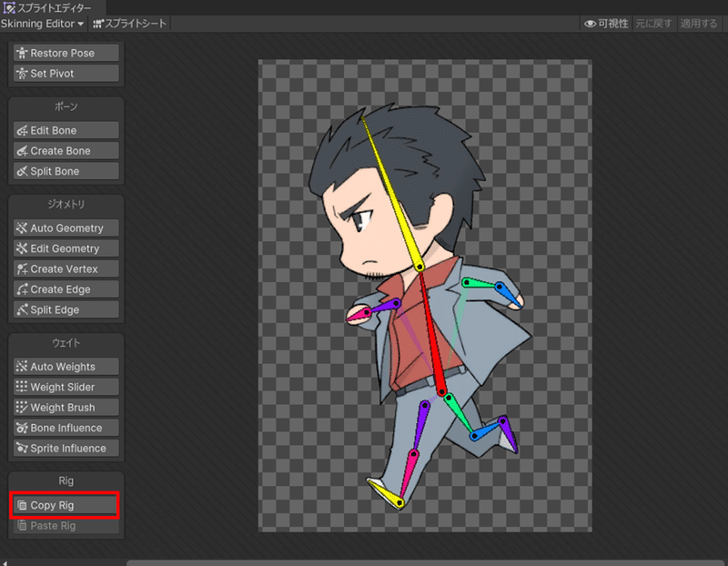Open the Sprite Influence panel

[66, 448]
